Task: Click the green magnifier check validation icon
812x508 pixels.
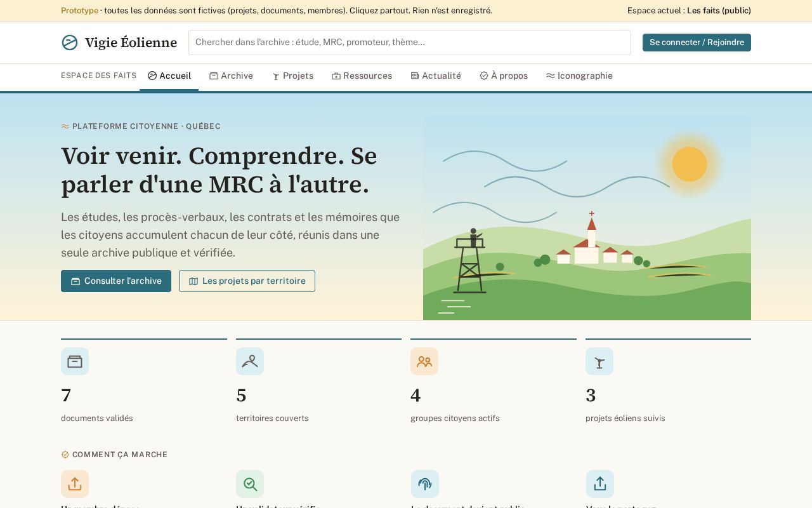Action: coord(250,484)
